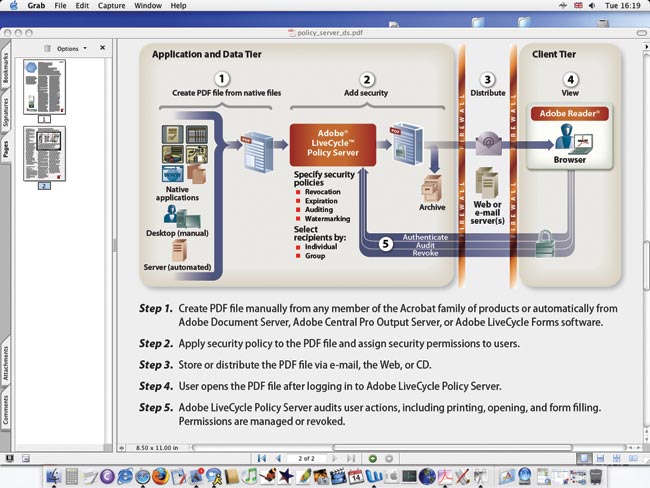Click the horizontal scrollbar thumb
Viewport: 650px width, 488px height.
coord(453,448)
